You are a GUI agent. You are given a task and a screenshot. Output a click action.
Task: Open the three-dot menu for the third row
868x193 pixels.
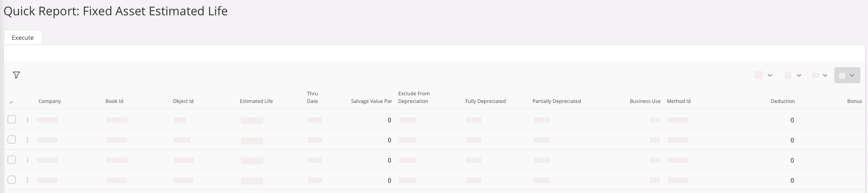27,160
